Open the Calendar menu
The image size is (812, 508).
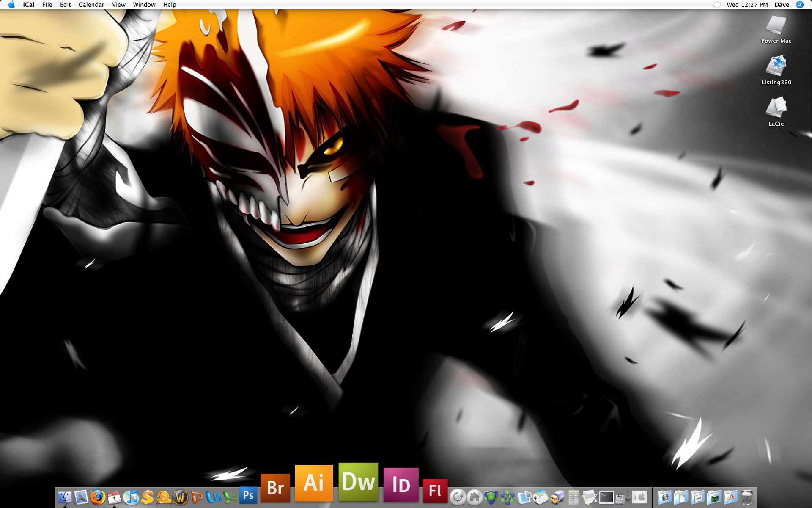point(91,5)
